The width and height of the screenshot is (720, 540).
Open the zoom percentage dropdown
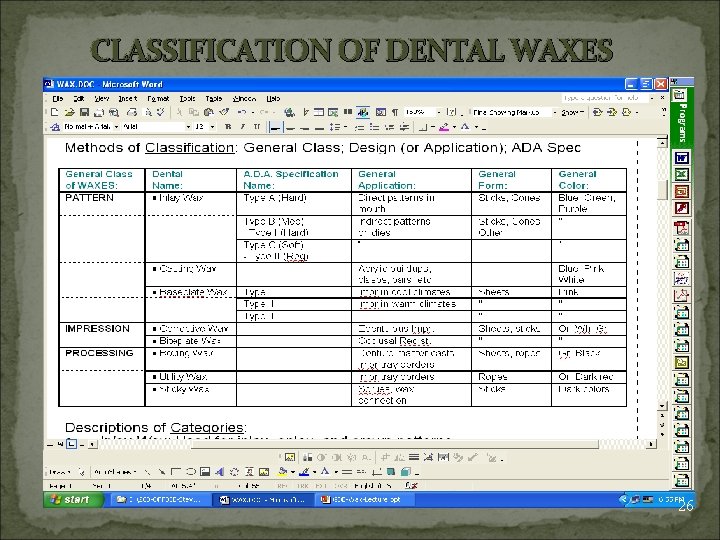tap(437, 113)
